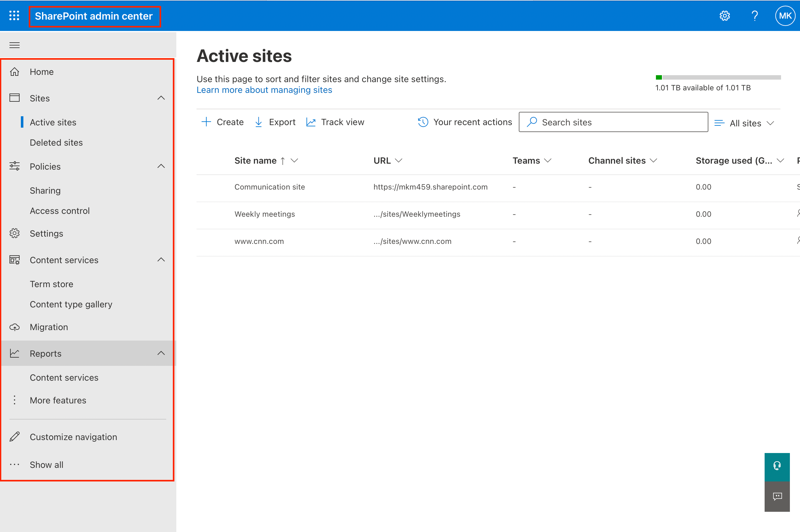The height and width of the screenshot is (532, 800).
Task: Click the Reports chart icon
Action: point(14,353)
